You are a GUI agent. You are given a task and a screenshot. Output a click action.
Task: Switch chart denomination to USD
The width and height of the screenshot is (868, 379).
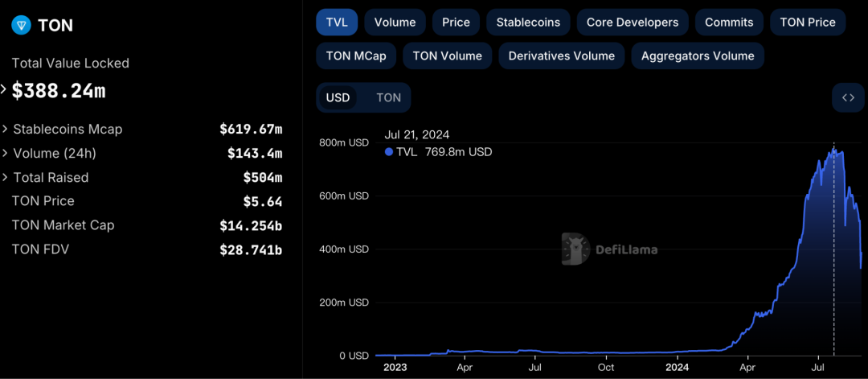pos(338,97)
